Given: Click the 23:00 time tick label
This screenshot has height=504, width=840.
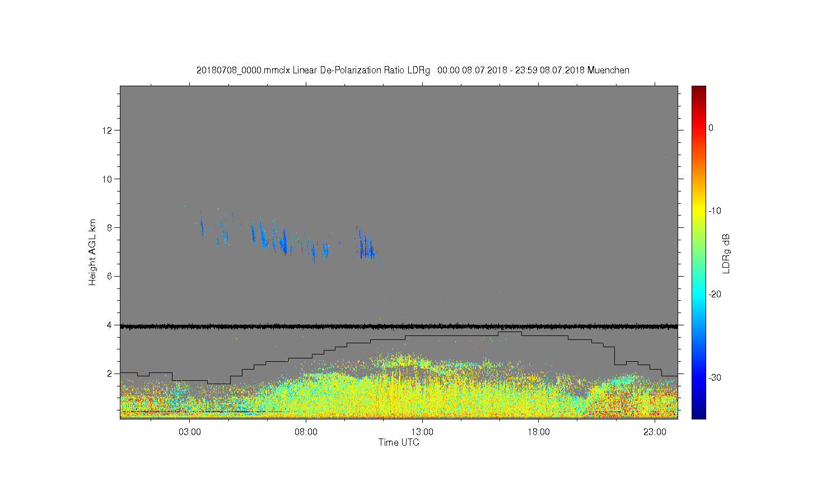Looking at the screenshot, I should 655,432.
